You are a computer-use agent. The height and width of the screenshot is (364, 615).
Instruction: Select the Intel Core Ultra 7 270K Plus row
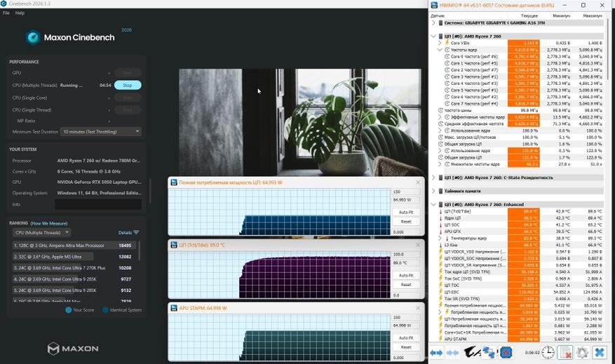[74, 268]
